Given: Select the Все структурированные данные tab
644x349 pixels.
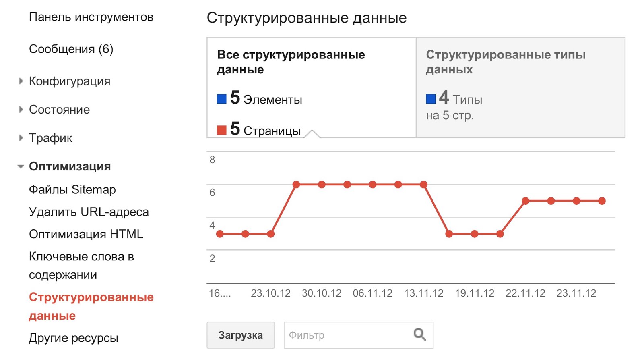Looking at the screenshot, I should 312,88.
